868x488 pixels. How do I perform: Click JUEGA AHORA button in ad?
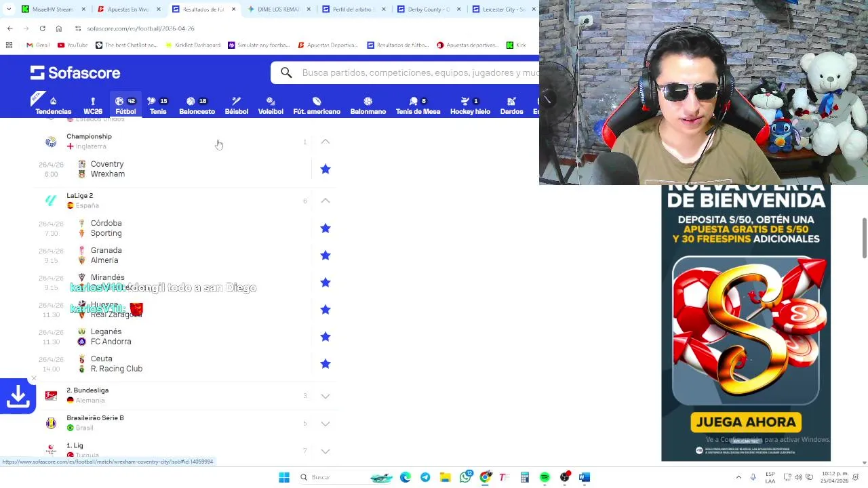click(746, 422)
